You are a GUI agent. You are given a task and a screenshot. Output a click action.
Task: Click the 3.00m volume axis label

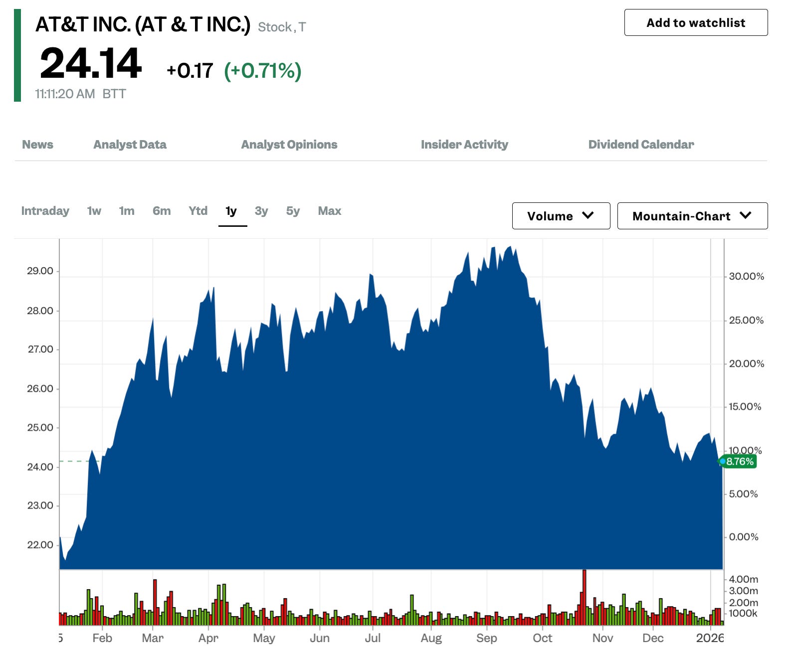pos(743,591)
